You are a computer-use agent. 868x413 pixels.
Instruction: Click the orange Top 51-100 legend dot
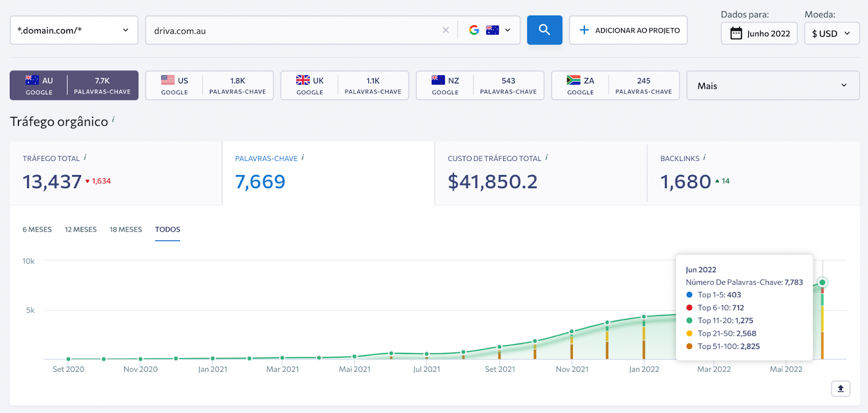tap(690, 346)
